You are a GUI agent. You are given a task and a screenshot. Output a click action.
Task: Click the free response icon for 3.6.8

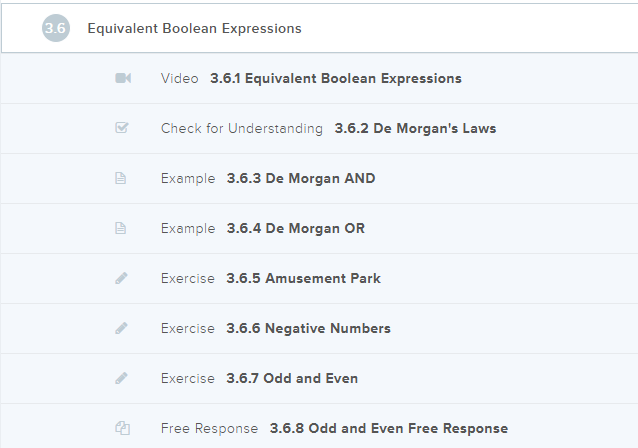pyautogui.click(x=122, y=428)
